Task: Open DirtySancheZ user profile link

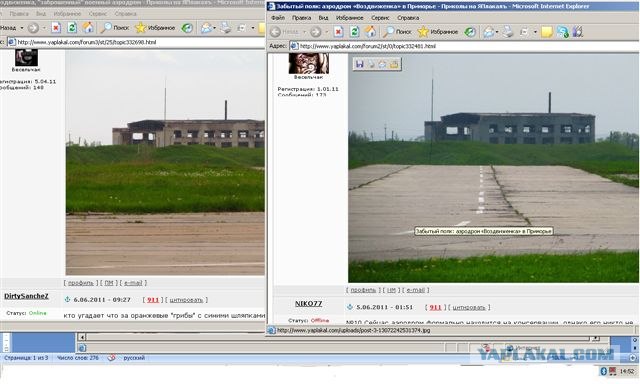Action: point(26,296)
